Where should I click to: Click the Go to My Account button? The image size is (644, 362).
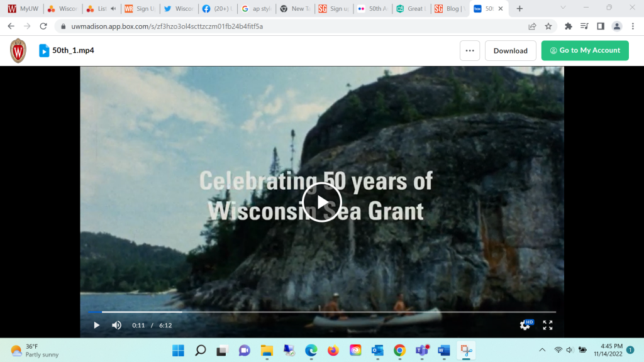point(584,50)
